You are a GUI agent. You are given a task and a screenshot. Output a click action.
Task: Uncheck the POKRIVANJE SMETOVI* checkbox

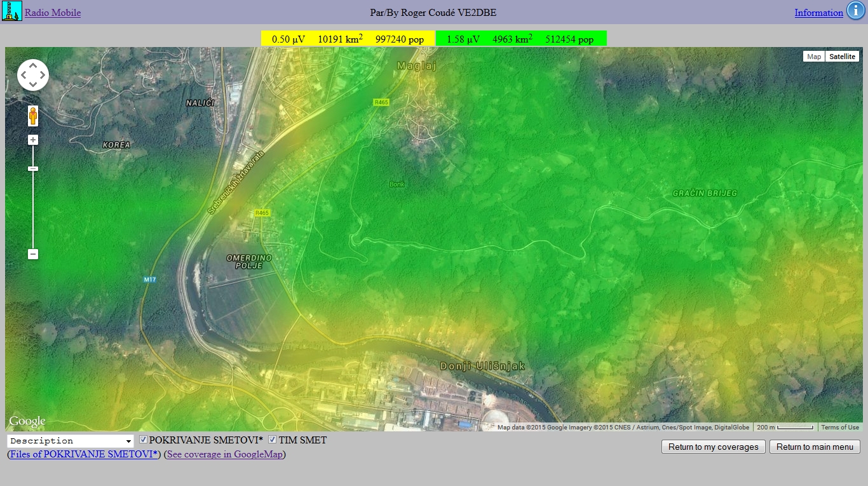pos(143,440)
